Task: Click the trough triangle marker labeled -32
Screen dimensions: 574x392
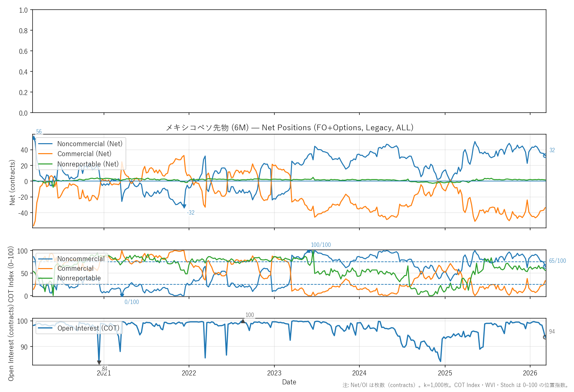Action: (184, 206)
